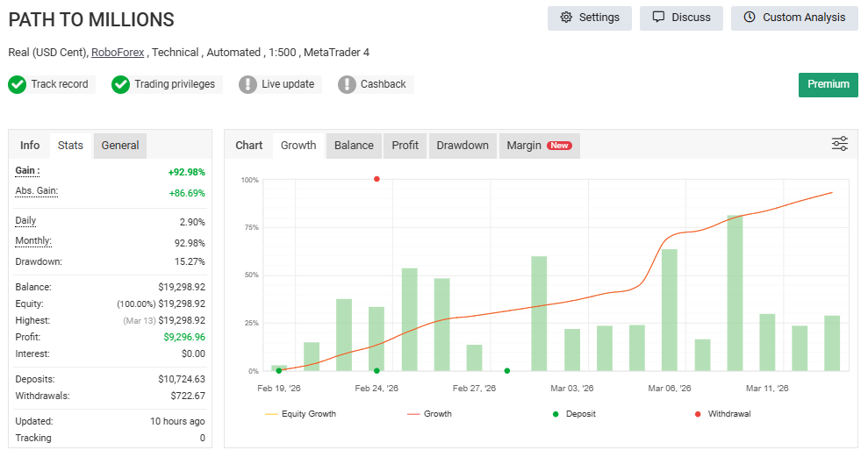Toggle Equity Growth legend series
This screenshot has height=450, width=868.
coord(300,414)
